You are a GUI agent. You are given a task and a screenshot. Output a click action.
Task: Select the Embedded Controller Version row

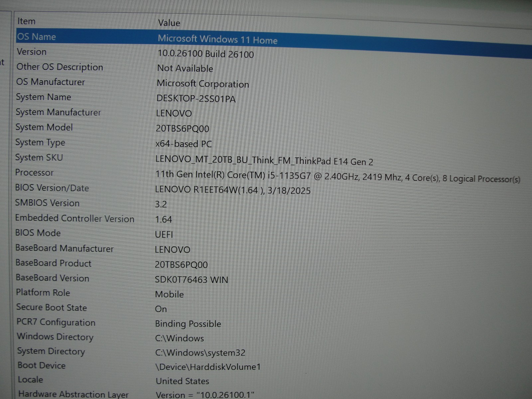74,218
